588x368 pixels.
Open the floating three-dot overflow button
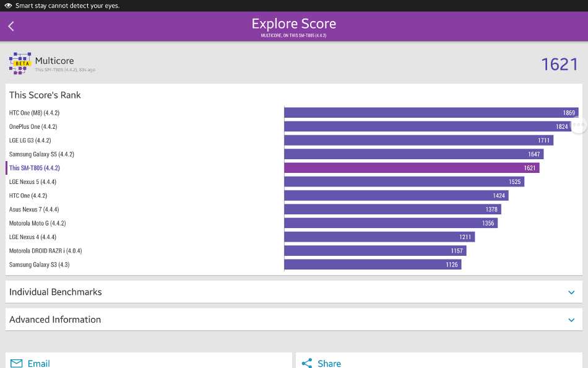click(579, 125)
